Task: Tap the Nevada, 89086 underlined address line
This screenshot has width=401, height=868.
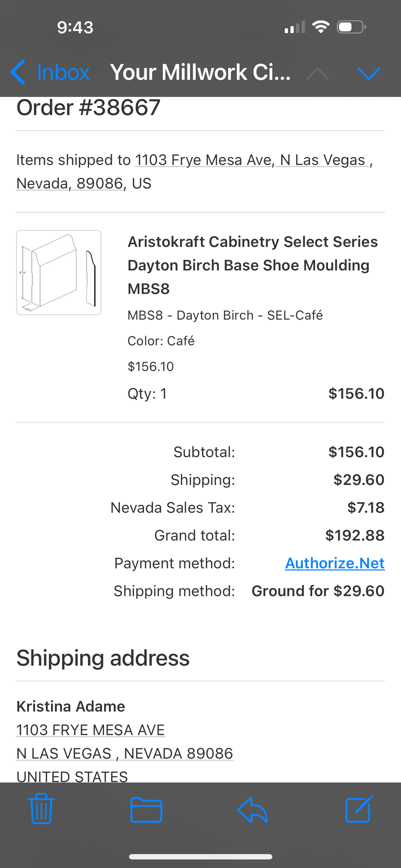Action: coord(70,184)
